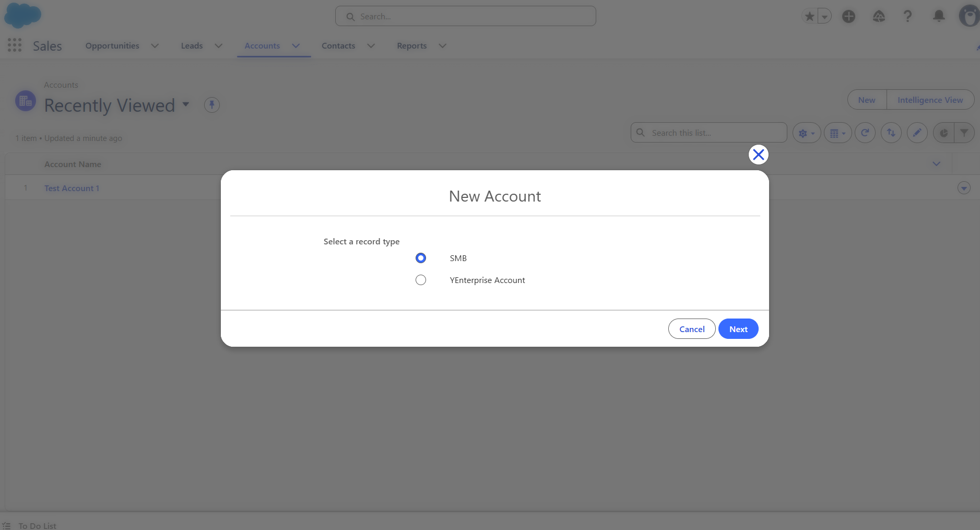Cancel the New Account dialog
980x530 pixels.
692,329
